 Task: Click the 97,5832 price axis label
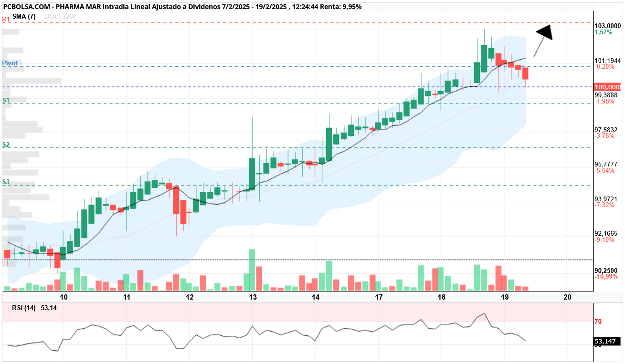coord(606,129)
